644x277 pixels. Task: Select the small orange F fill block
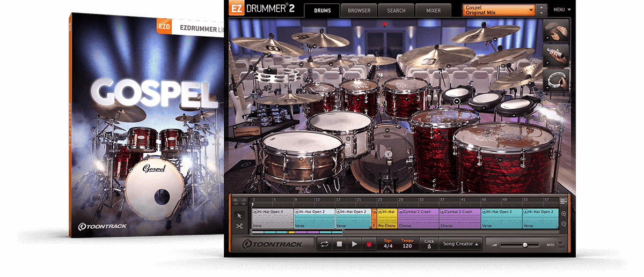point(374,219)
